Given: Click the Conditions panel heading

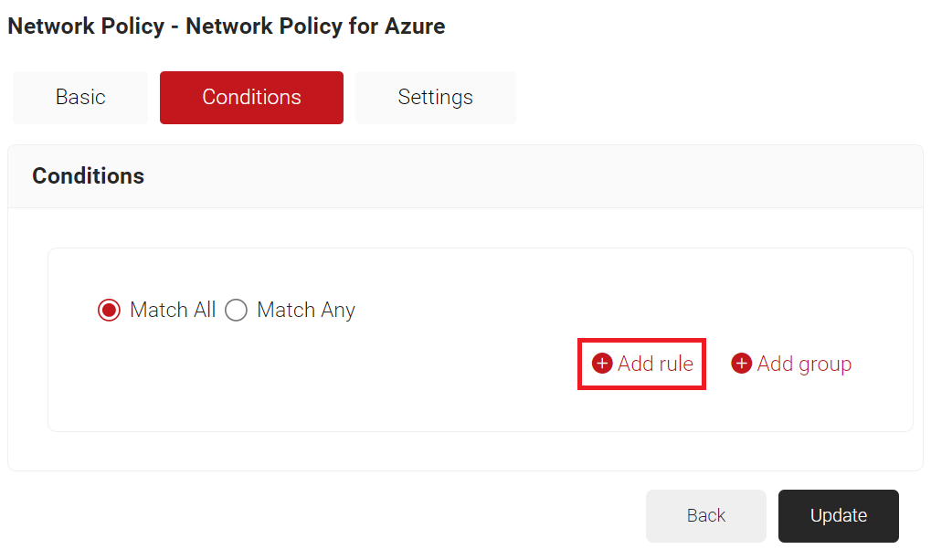Looking at the screenshot, I should tap(88, 176).
